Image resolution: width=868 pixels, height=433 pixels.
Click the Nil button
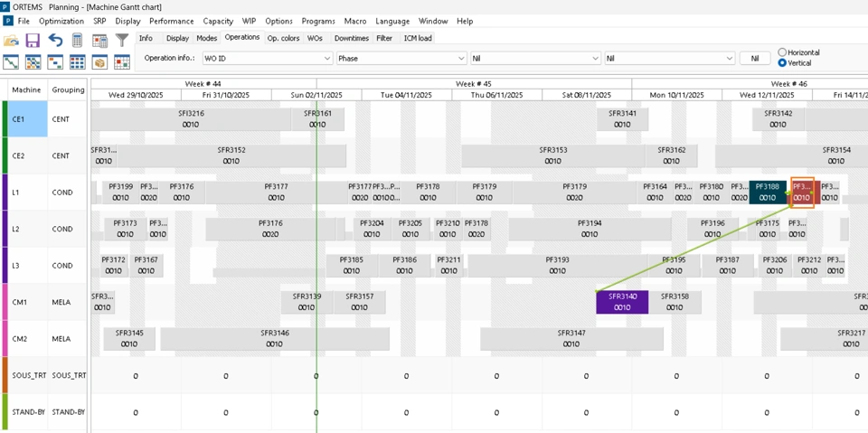point(754,58)
